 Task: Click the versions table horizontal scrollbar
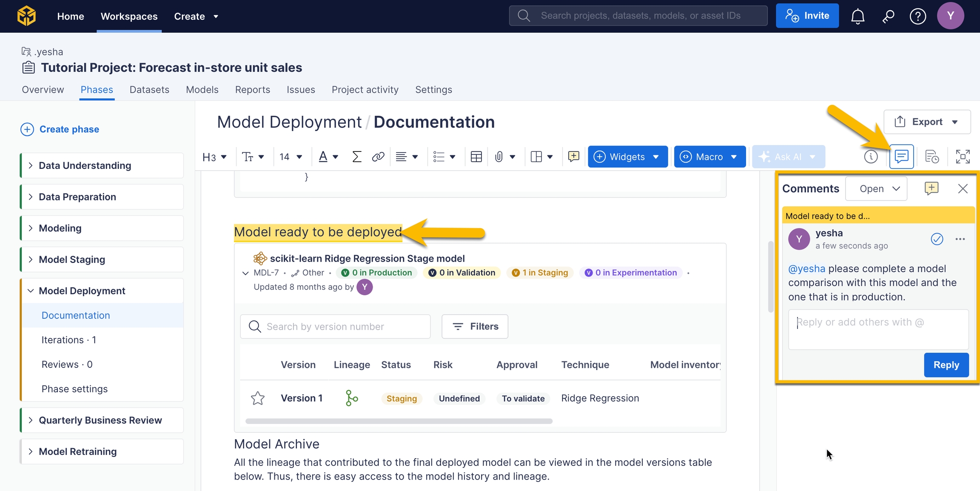[x=399, y=421]
